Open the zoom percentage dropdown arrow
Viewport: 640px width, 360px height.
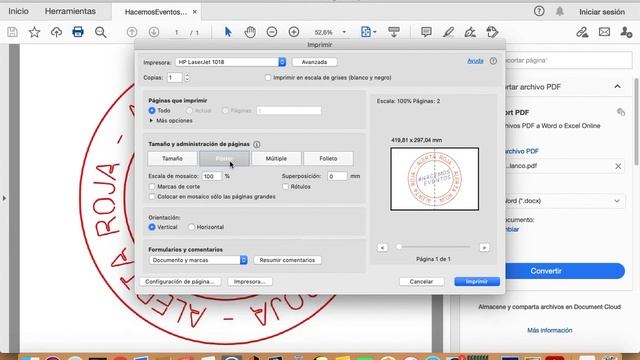coord(344,32)
